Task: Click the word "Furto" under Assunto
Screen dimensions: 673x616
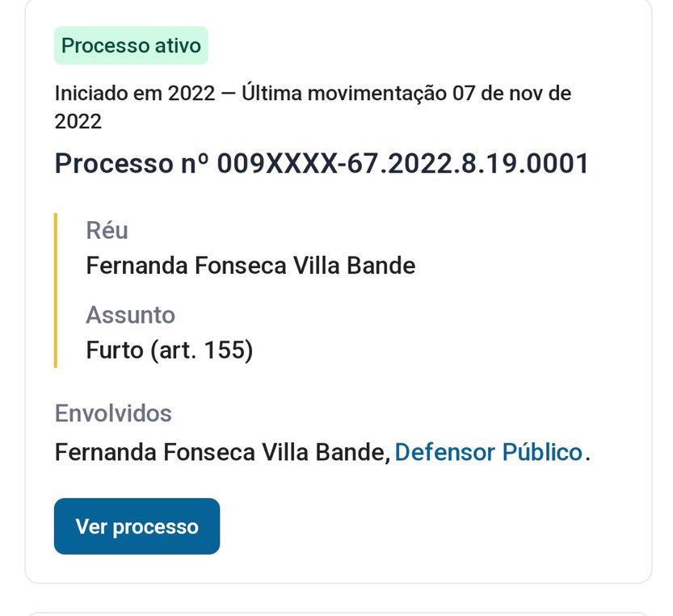Action: [x=114, y=351]
